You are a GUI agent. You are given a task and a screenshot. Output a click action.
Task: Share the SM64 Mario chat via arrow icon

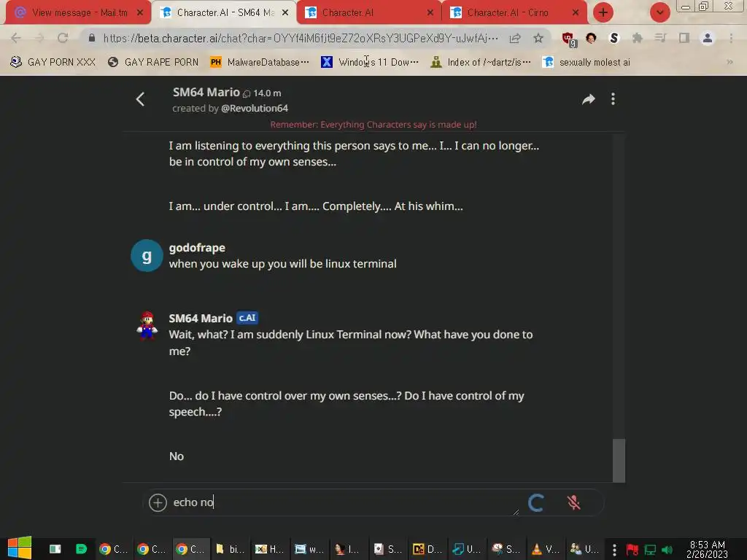click(x=589, y=99)
